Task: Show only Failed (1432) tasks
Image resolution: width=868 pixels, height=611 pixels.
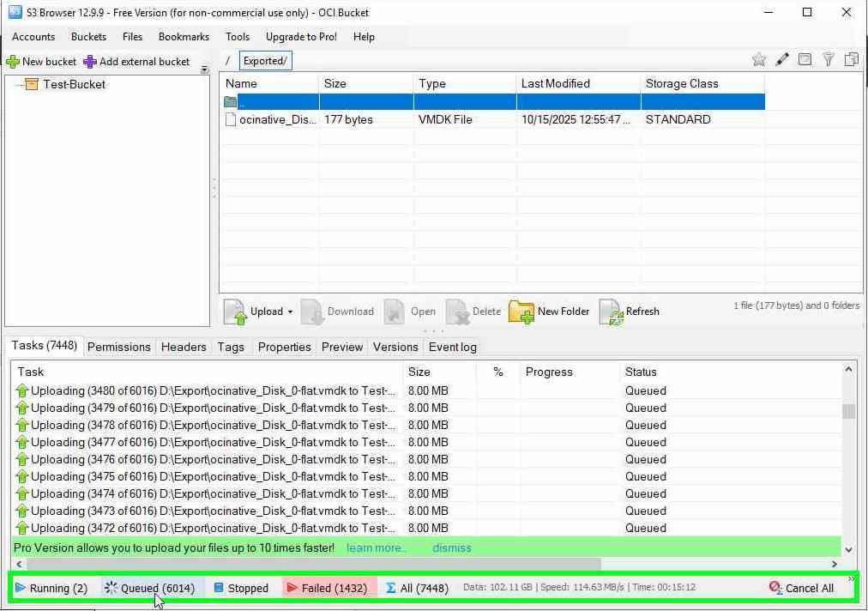Action: click(x=327, y=588)
